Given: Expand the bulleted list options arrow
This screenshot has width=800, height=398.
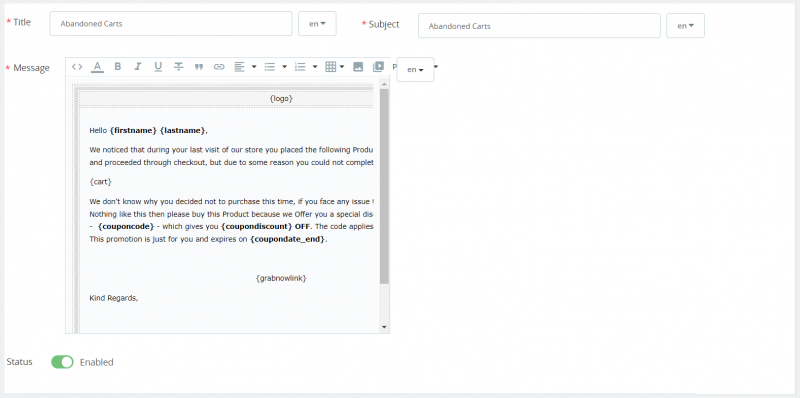Looking at the screenshot, I should [x=284, y=67].
